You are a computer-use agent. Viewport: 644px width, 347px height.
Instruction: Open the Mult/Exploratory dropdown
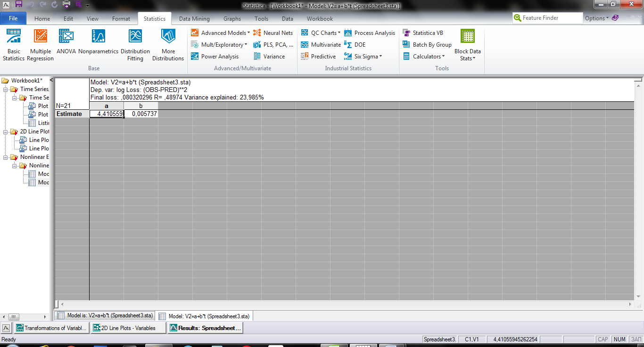[x=219, y=45]
